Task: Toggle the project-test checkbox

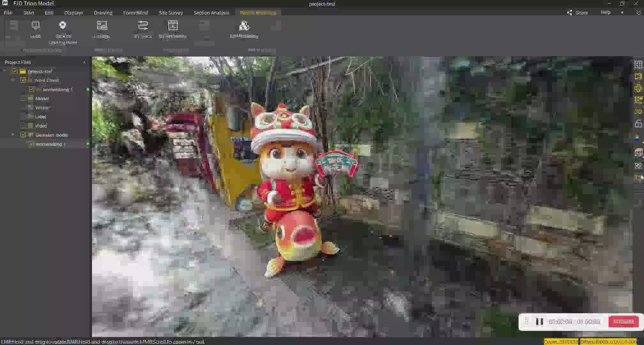Action: tap(15, 71)
